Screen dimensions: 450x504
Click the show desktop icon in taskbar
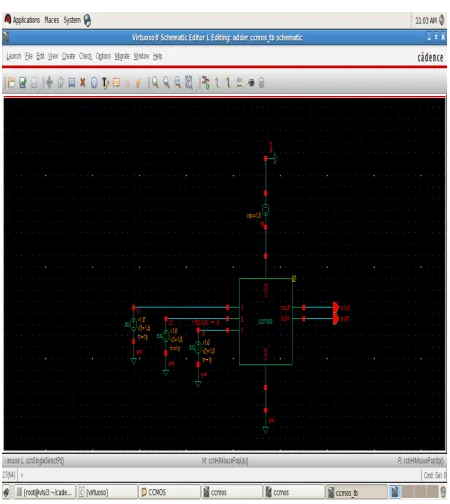[6, 492]
